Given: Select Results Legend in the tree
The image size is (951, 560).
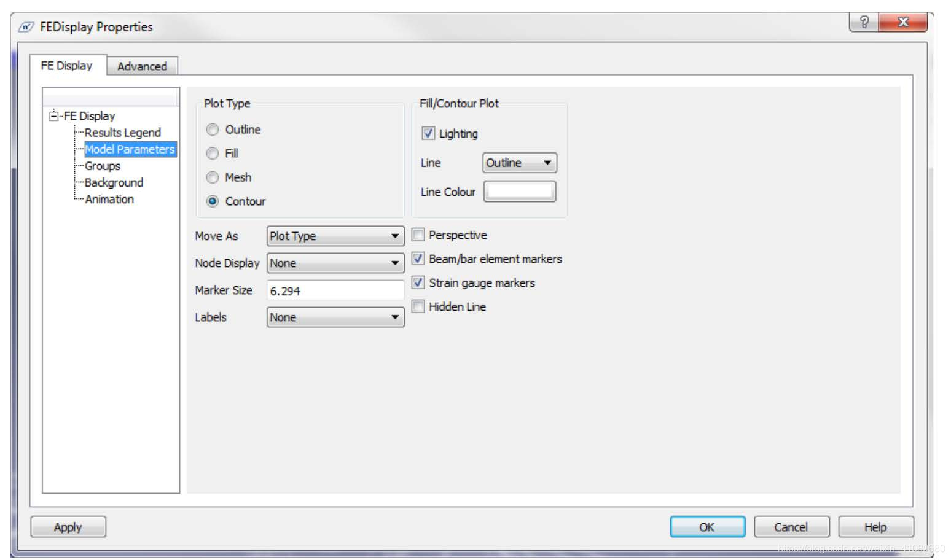Looking at the screenshot, I should click(x=122, y=132).
